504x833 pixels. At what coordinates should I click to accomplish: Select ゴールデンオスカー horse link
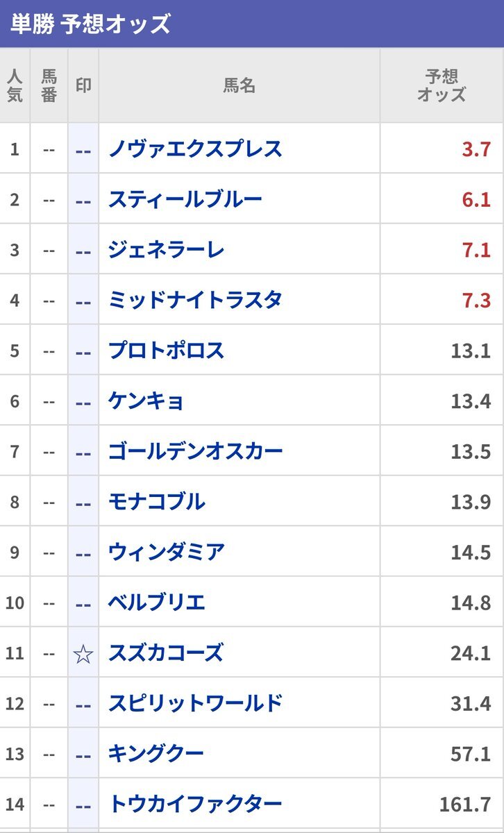[x=196, y=451]
